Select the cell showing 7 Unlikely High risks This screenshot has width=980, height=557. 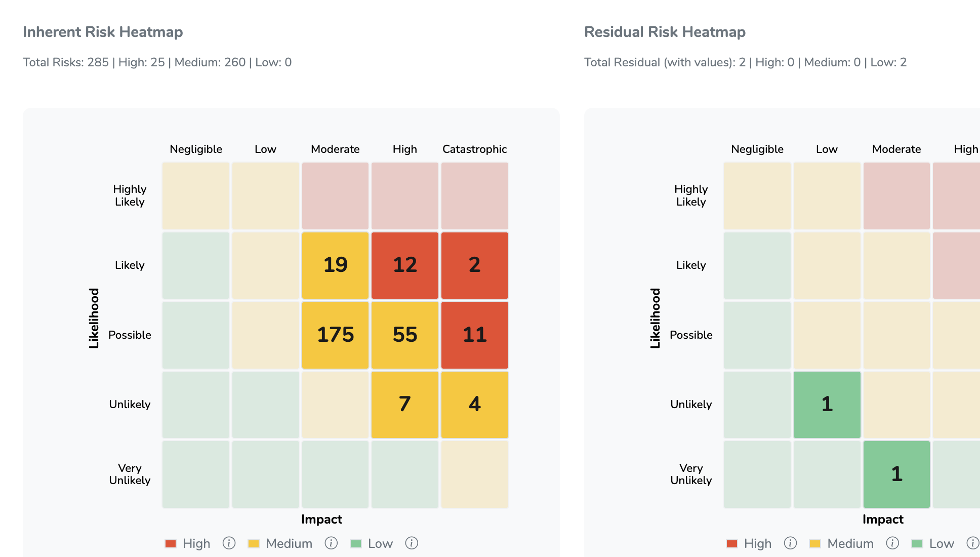(404, 405)
